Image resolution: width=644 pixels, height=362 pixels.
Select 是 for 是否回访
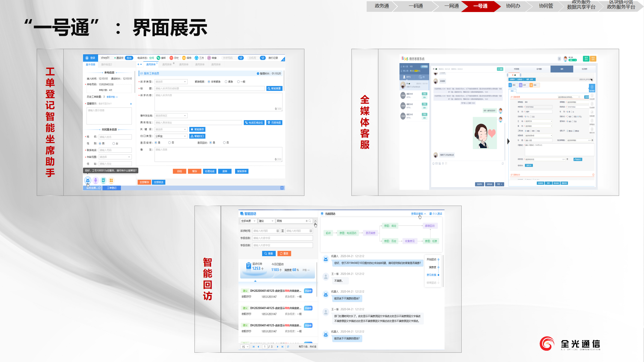tap(211, 143)
